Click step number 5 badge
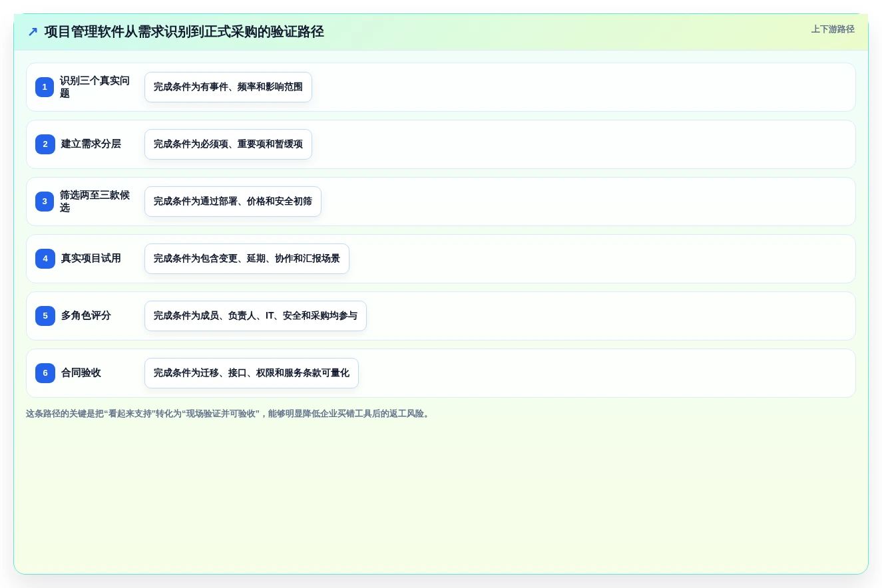The height and width of the screenshot is (588, 882). pos(45,316)
